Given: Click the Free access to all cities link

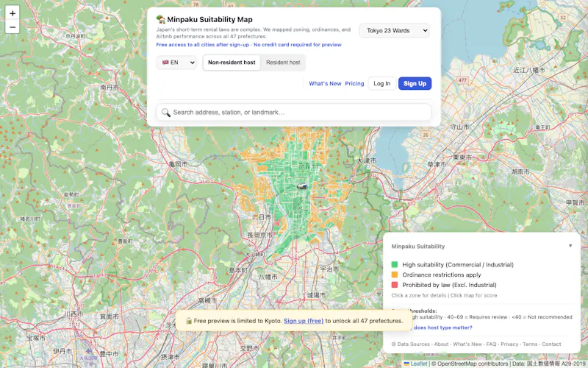Looking at the screenshot, I should pos(248,45).
